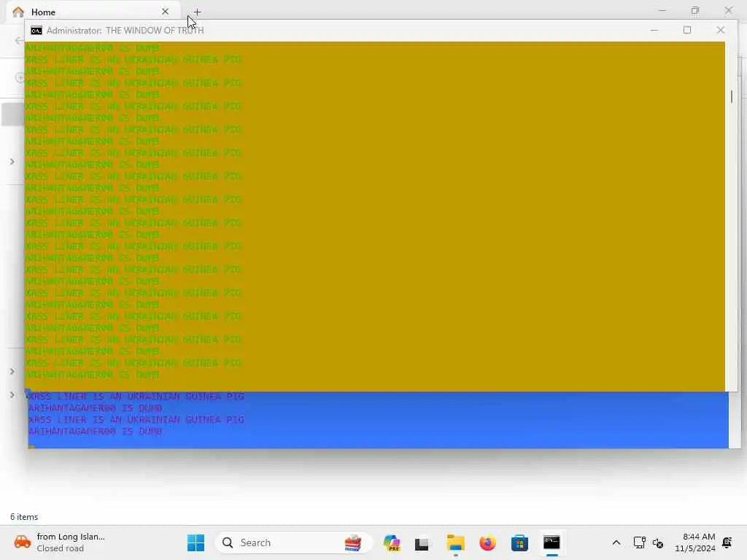Viewport: 747px width, 560px height.
Task: Click the Home tab in File Explorer
Action: 93,12
